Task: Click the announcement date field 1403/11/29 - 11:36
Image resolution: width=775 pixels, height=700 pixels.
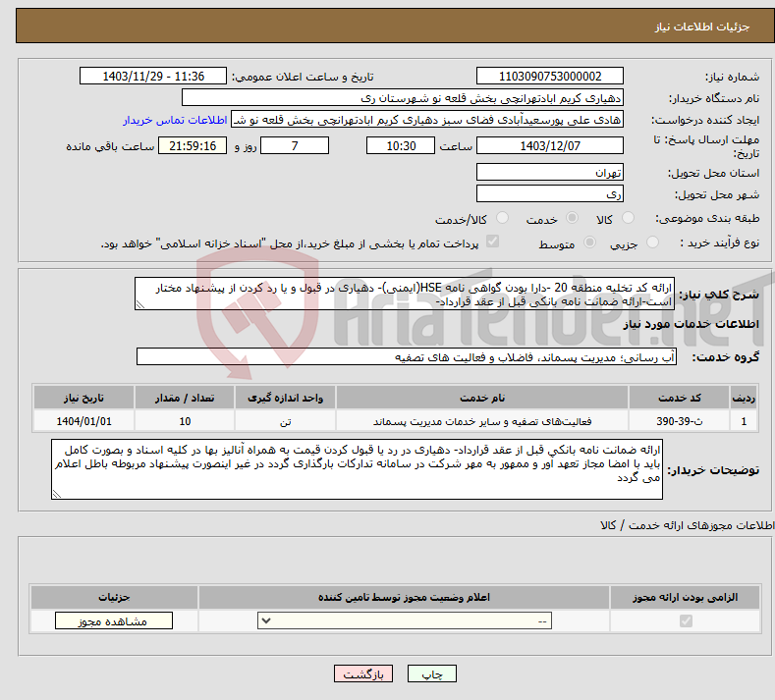Action: pos(152,76)
